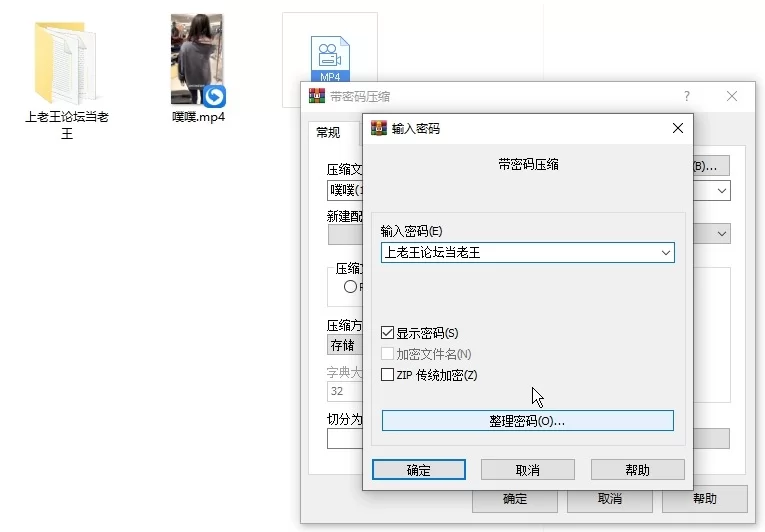Viewport: 765px width, 532px height.
Task: Open the 存储 compression method dropdown
Action: pyautogui.click(x=345, y=345)
